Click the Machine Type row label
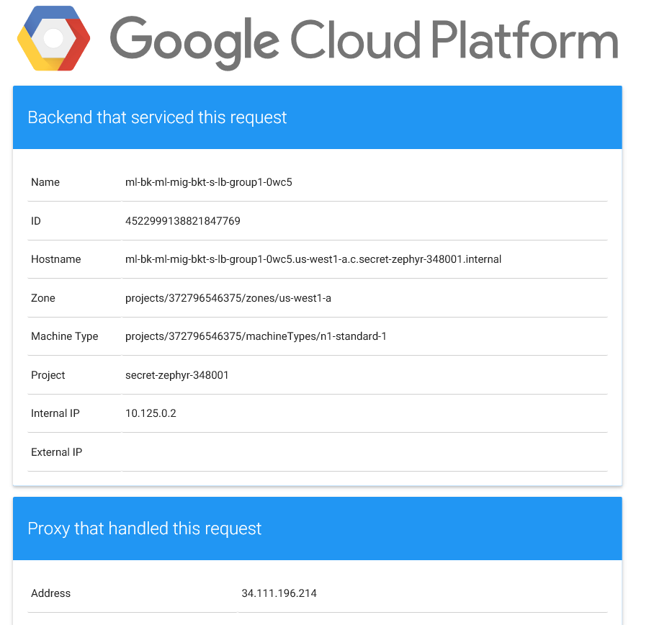 pyautogui.click(x=65, y=336)
